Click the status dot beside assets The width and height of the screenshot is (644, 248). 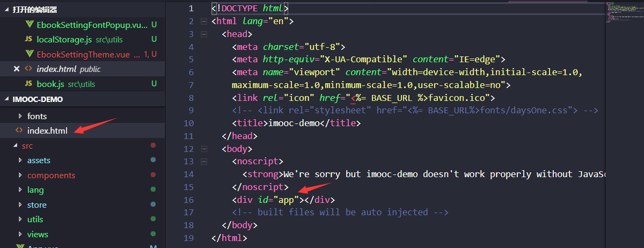coord(153,160)
